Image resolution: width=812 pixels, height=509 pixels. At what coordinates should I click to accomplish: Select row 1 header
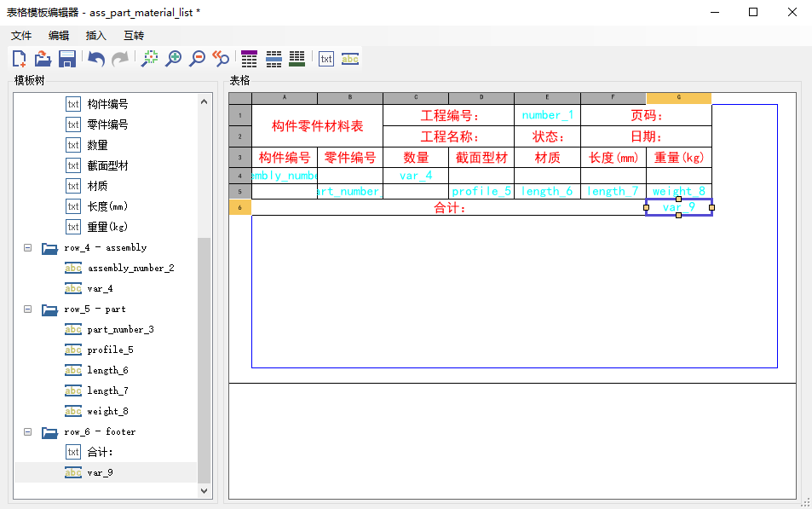(240, 115)
